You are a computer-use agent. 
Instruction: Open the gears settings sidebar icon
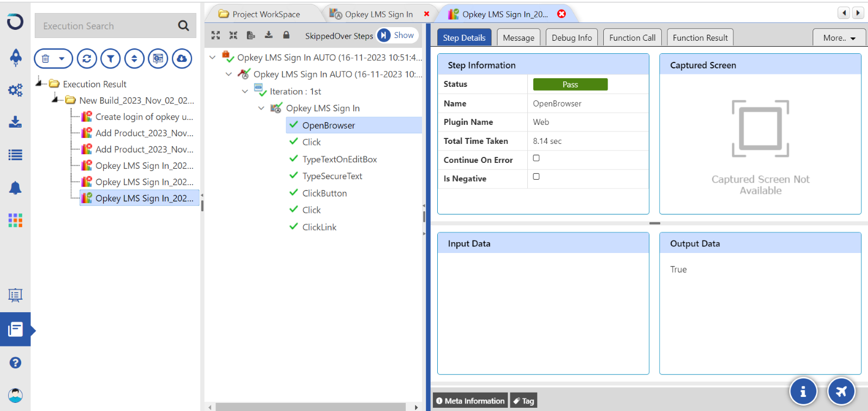click(15, 90)
